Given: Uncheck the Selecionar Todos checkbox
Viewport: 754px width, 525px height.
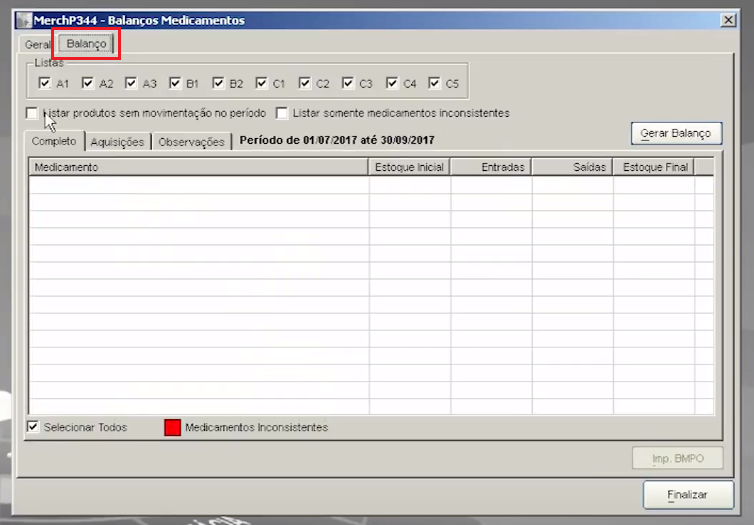Looking at the screenshot, I should (33, 427).
